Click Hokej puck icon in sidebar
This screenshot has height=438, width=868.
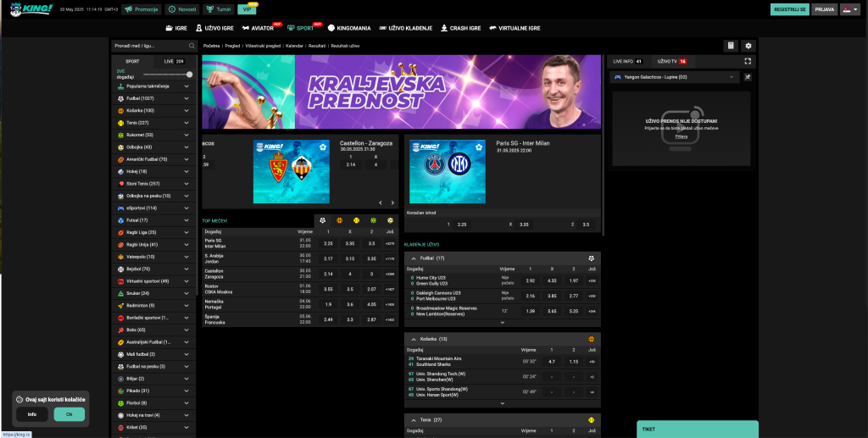coord(120,171)
